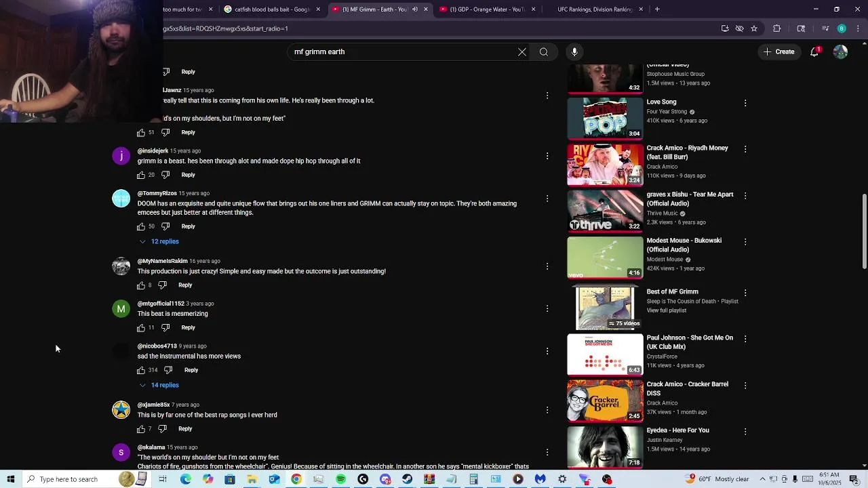Open more actions for Love Song video

tap(745, 103)
